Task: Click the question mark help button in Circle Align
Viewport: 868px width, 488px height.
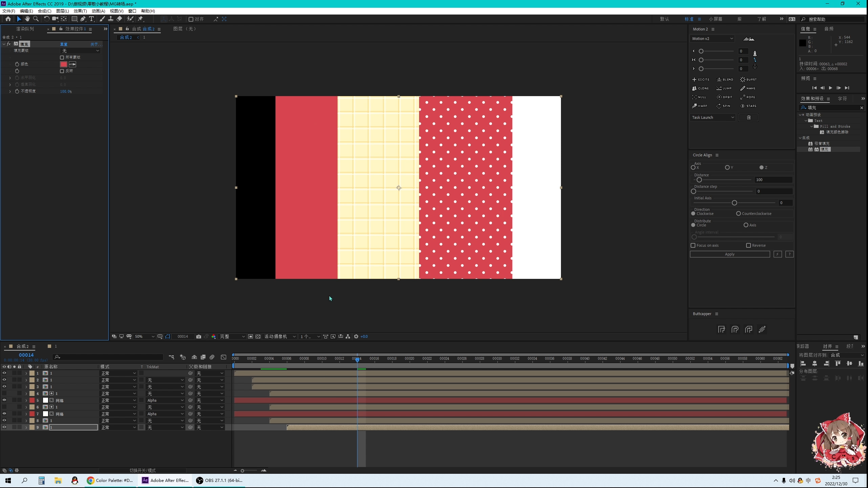Action: [x=789, y=254]
